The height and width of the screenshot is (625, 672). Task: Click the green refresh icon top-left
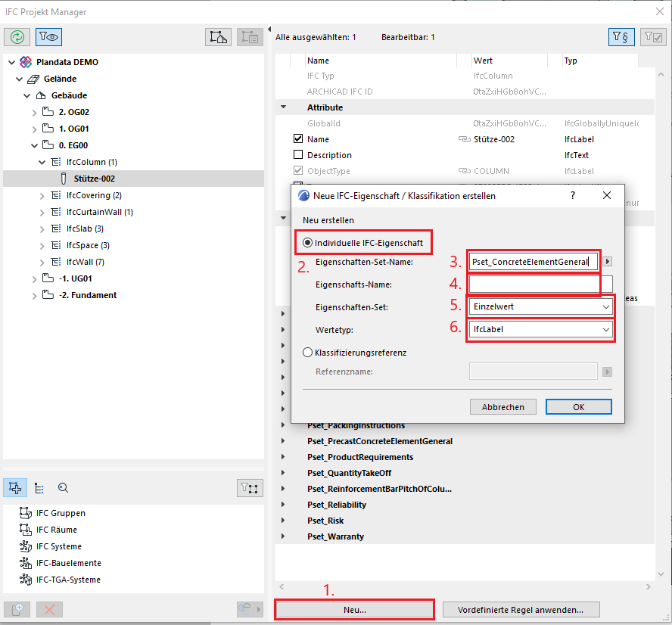(17, 36)
